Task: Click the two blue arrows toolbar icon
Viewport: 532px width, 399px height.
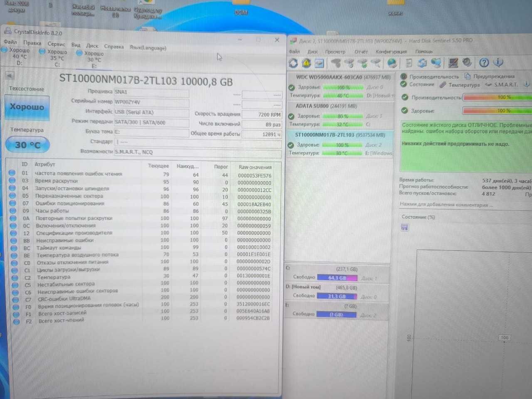Action: pyautogui.click(x=422, y=63)
